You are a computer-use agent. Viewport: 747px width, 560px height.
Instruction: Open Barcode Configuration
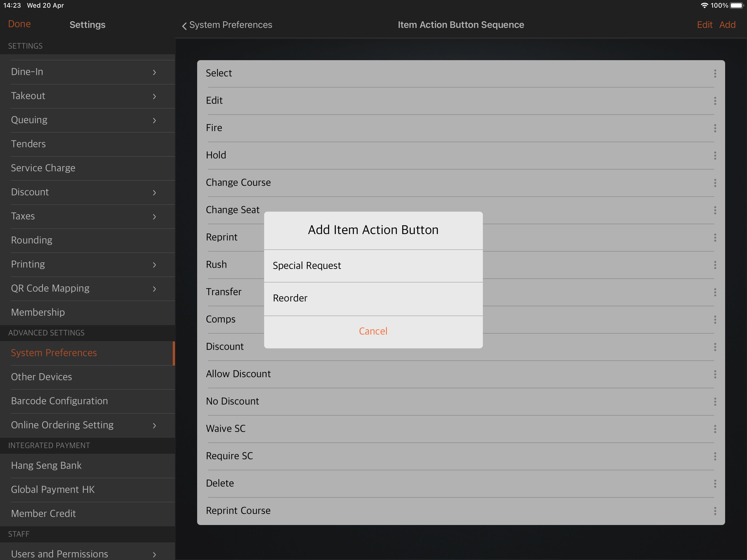[87, 401]
